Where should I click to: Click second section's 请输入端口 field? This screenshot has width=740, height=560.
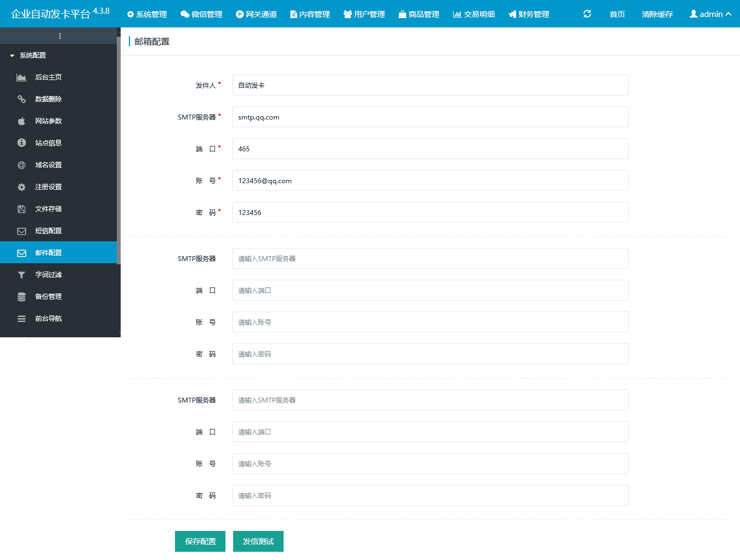[x=430, y=290]
